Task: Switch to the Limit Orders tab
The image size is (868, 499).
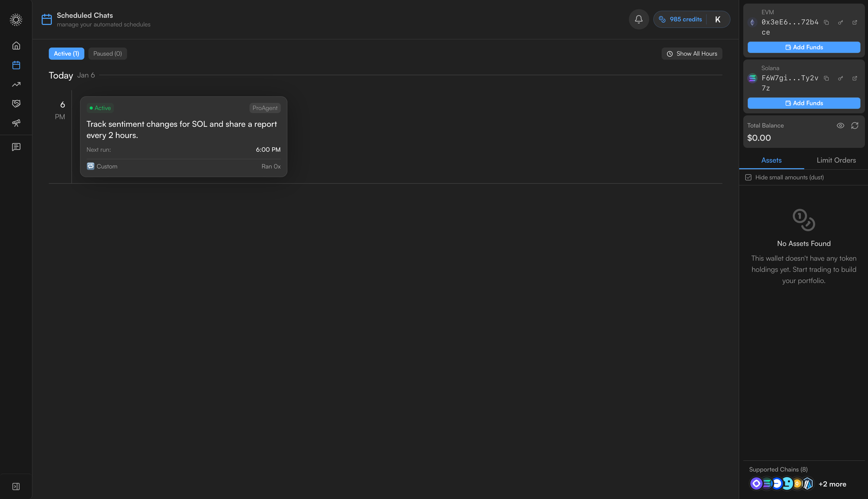Action: pyautogui.click(x=836, y=161)
